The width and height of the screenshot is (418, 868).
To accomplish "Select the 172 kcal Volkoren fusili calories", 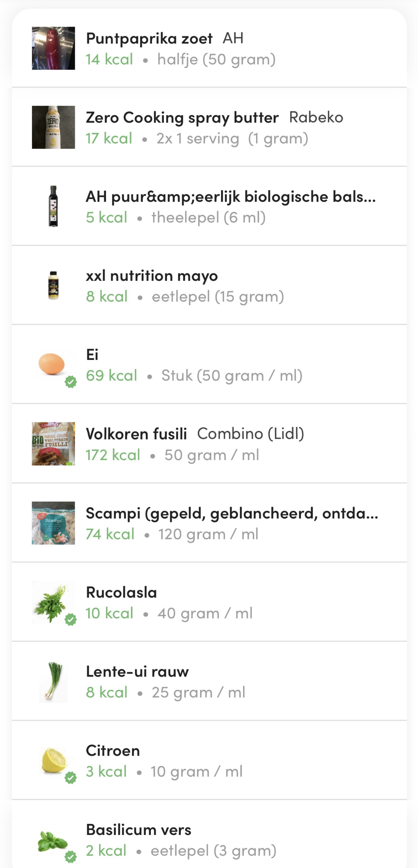I will [113, 455].
